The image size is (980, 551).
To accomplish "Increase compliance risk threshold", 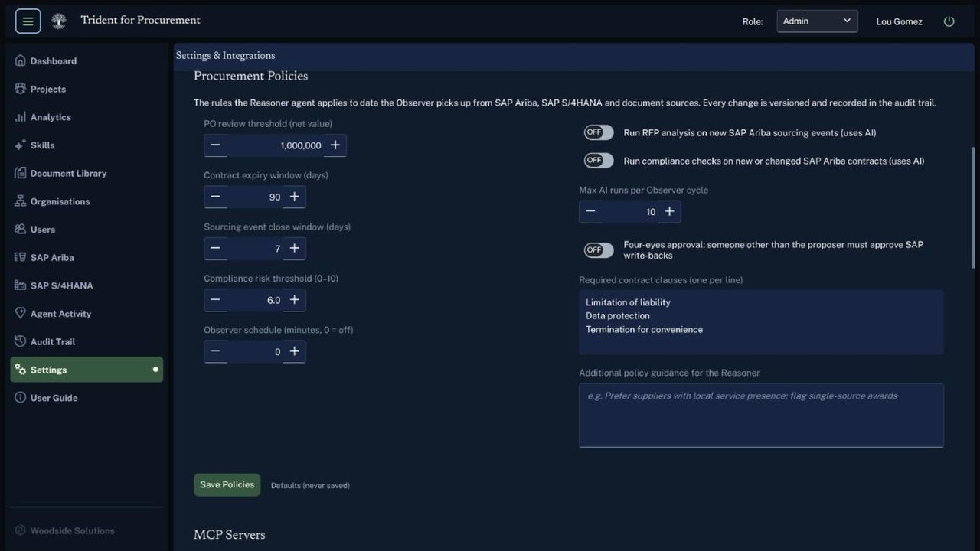I will (294, 300).
